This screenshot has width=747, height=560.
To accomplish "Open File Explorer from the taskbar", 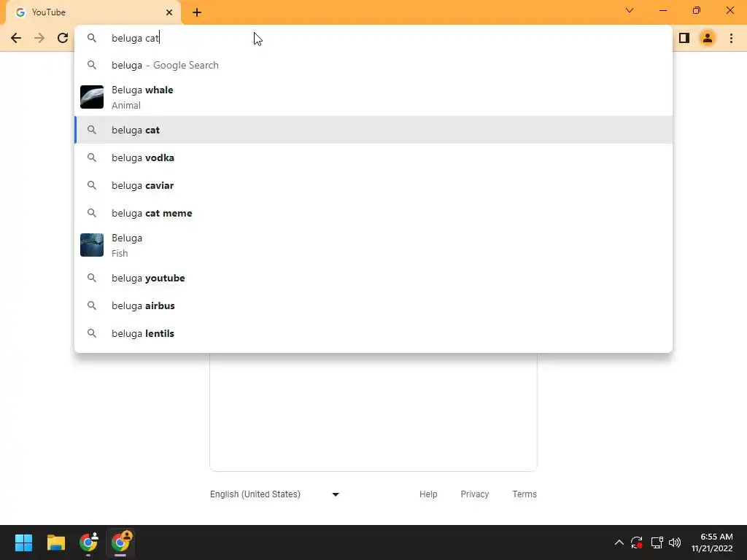I will (55, 542).
